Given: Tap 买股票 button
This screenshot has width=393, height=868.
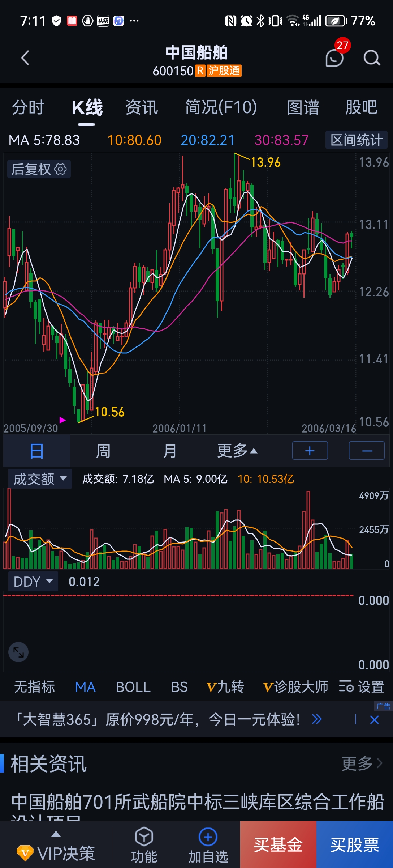Looking at the screenshot, I should pos(355,844).
